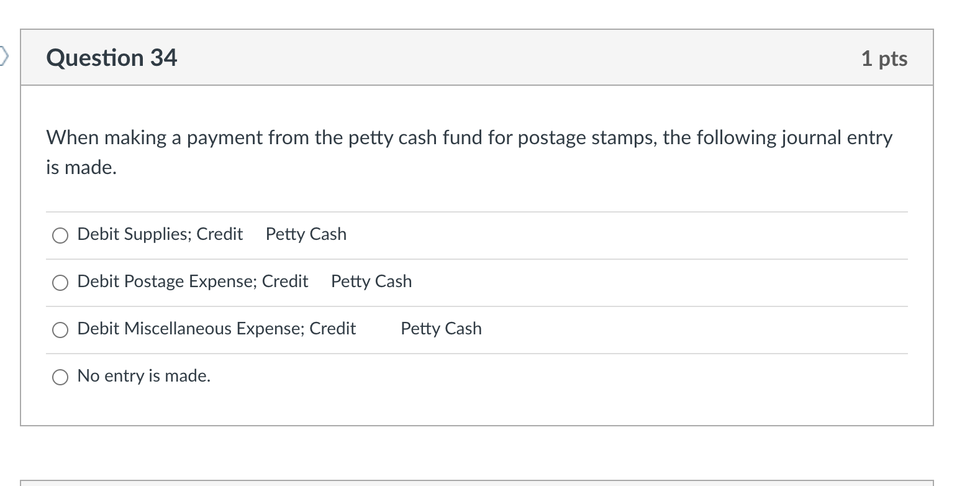Click "Petty Cash" in the Supplies answer
The image size is (980, 486).
click(306, 234)
